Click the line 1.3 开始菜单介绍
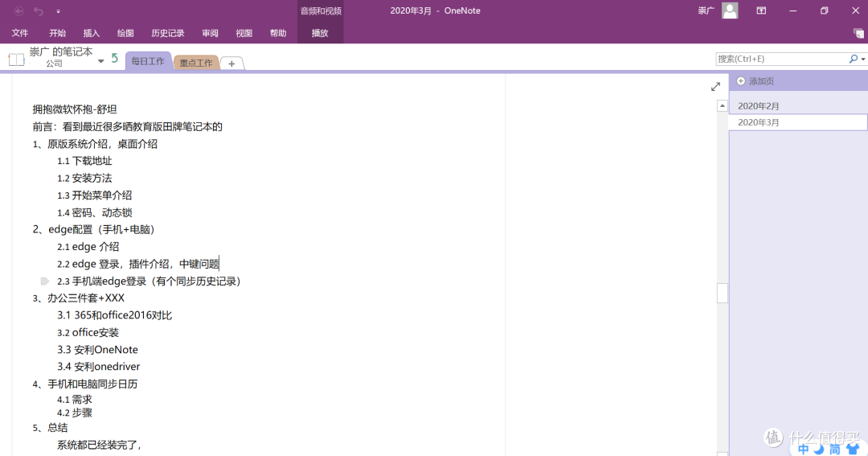The image size is (868, 456). pyautogui.click(x=95, y=195)
